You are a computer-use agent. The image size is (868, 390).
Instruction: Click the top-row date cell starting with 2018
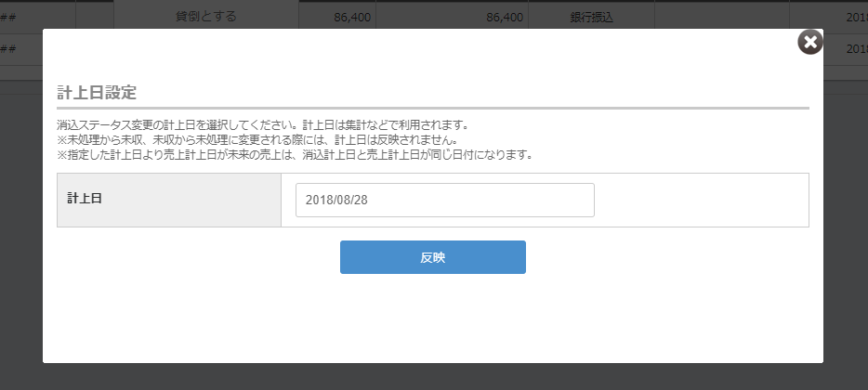846,17
